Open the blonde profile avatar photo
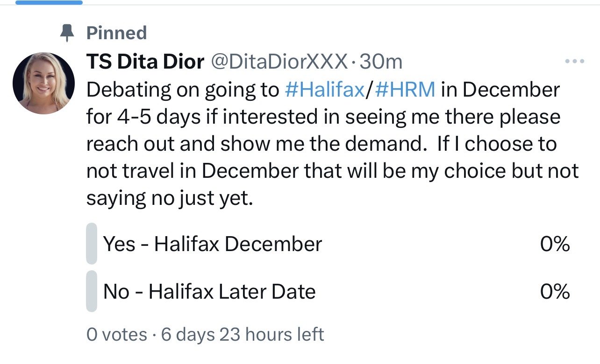 [x=43, y=84]
